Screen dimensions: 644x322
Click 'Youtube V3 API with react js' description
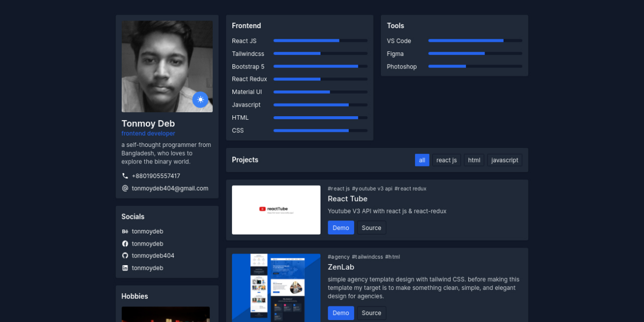pyautogui.click(x=387, y=211)
